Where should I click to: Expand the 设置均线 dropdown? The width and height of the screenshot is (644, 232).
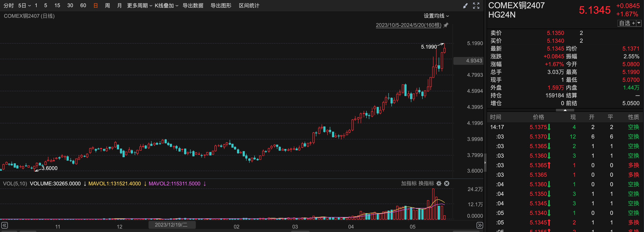pyautogui.click(x=436, y=16)
